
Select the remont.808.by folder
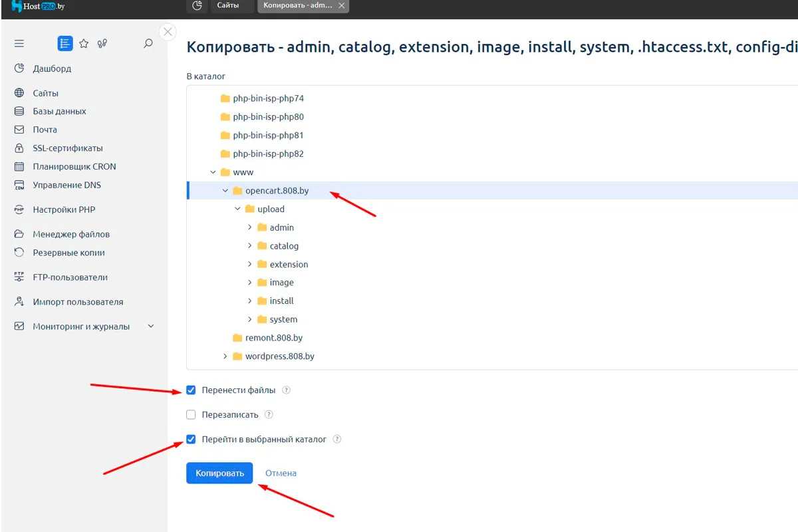click(x=273, y=338)
